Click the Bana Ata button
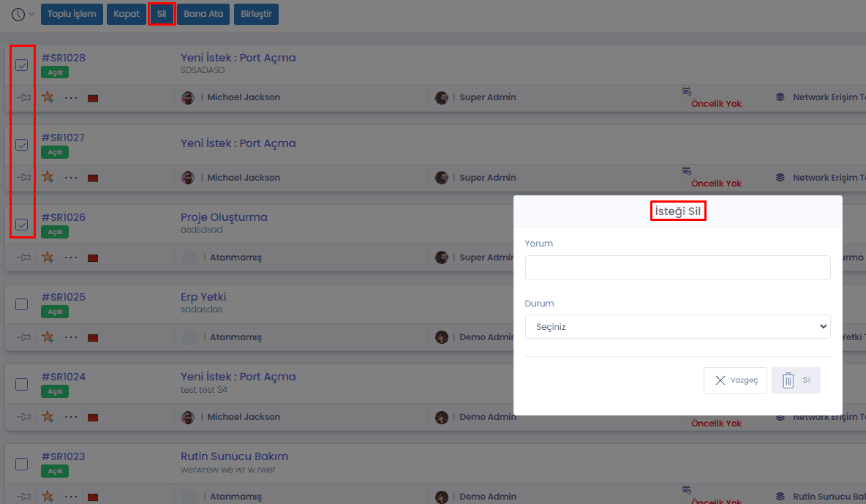The image size is (866, 504). pyautogui.click(x=203, y=14)
